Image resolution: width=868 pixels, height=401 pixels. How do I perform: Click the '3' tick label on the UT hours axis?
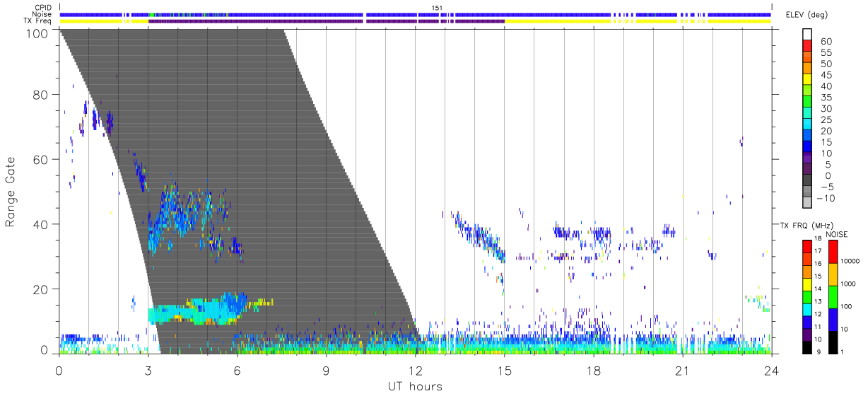(x=148, y=369)
